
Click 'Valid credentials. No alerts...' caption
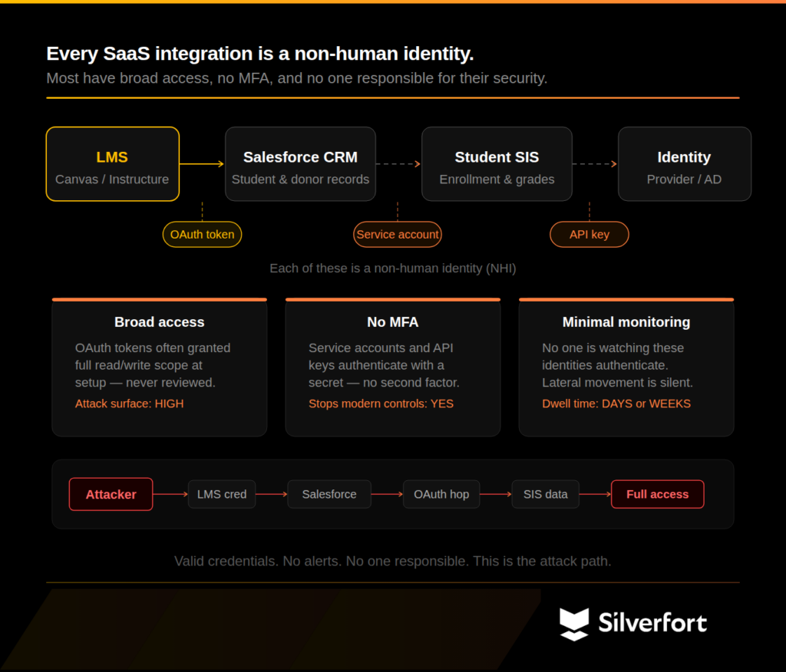(x=392, y=562)
